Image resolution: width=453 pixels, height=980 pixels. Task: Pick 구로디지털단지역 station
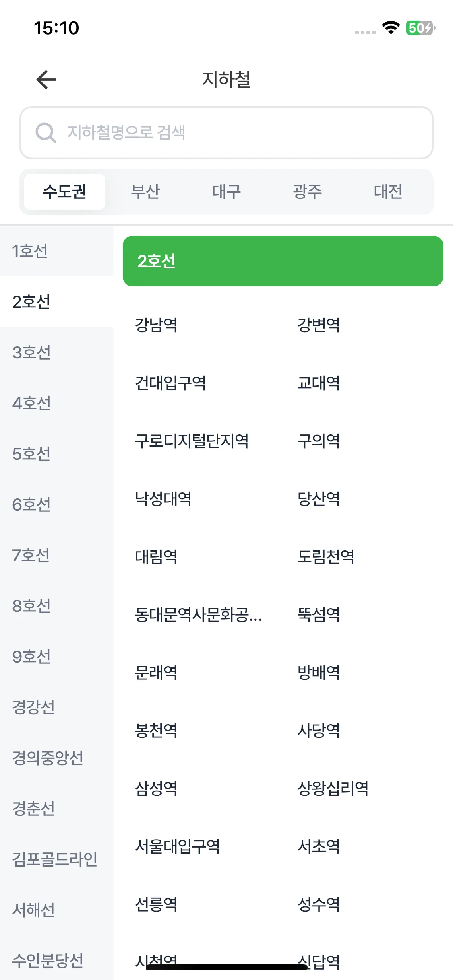pyautogui.click(x=192, y=441)
